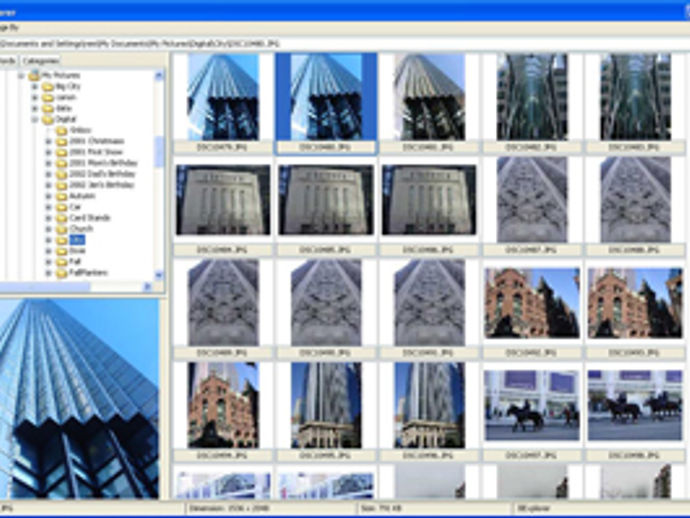Click the Dimension entry in status bar
This screenshot has height=518, width=690.
tap(271, 509)
